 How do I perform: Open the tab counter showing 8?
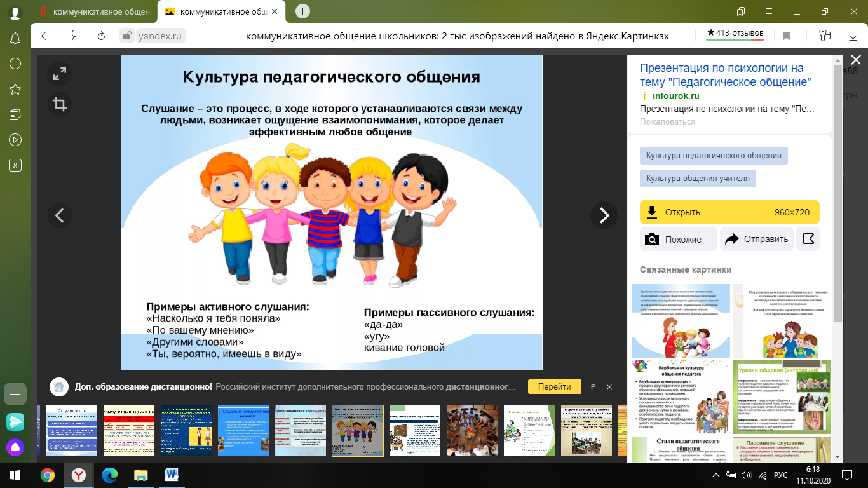15,165
